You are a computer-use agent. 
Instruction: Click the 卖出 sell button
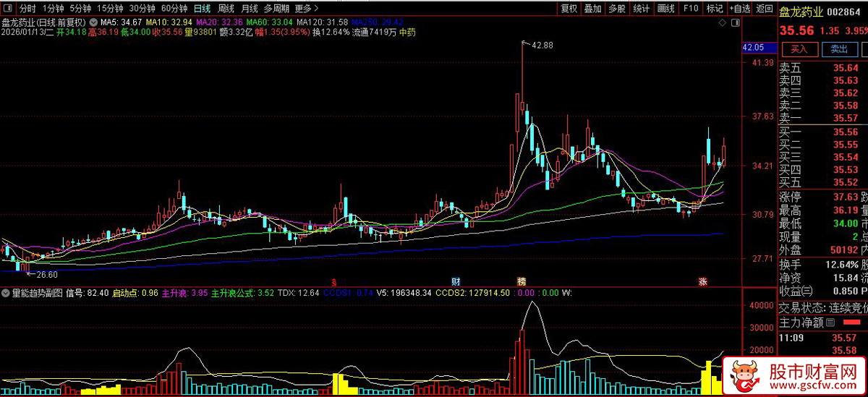tap(839, 49)
